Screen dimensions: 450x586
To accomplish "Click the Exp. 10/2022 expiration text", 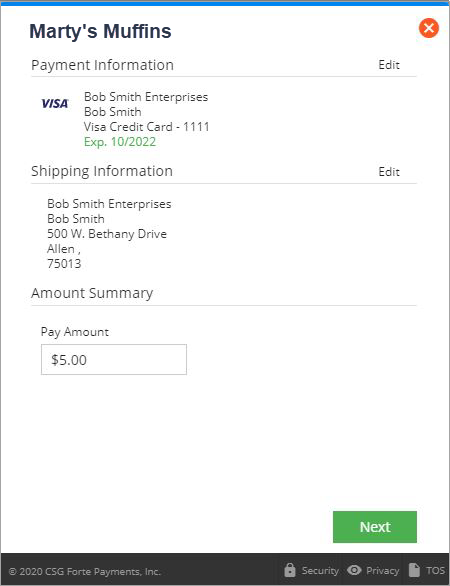I will coord(120,142).
